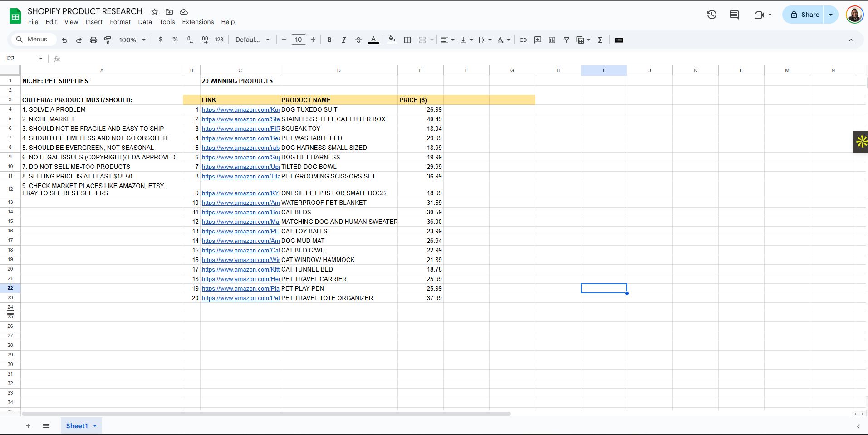Screen dimensions: 868x435
Task: Click the font size input box
Action: click(x=298, y=40)
